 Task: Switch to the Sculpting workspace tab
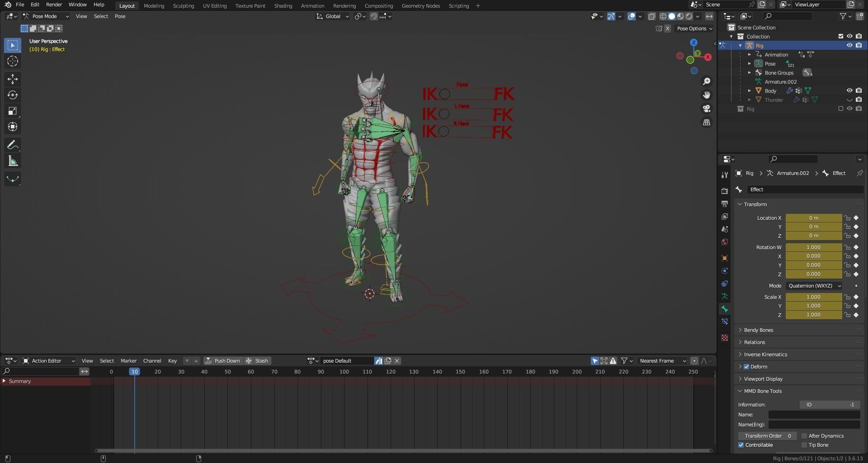tap(183, 6)
